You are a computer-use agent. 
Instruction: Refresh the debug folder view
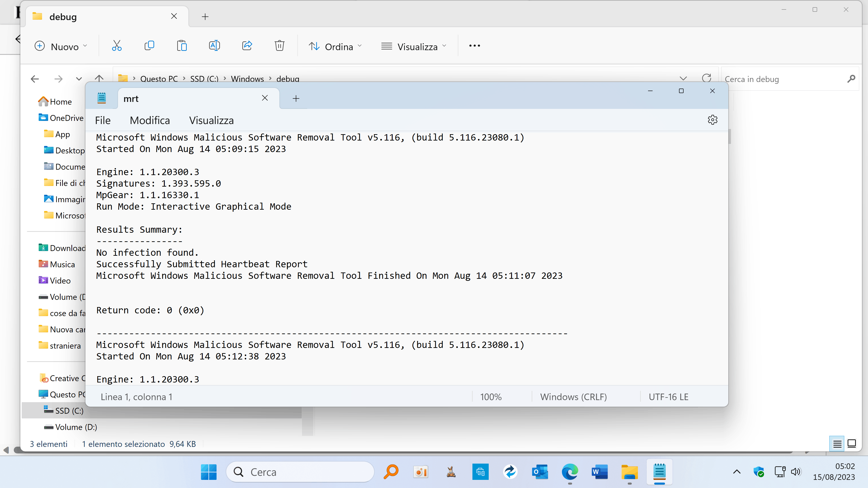(x=706, y=78)
